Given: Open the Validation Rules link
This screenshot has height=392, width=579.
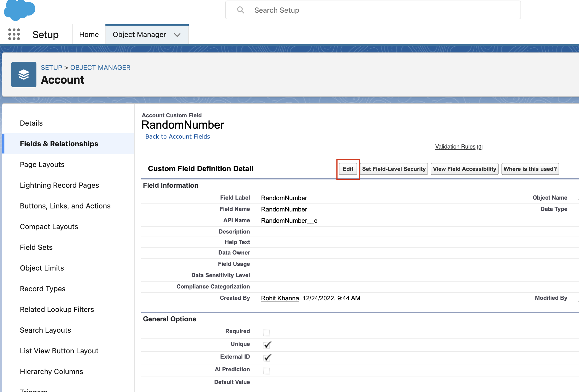Looking at the screenshot, I should point(455,147).
